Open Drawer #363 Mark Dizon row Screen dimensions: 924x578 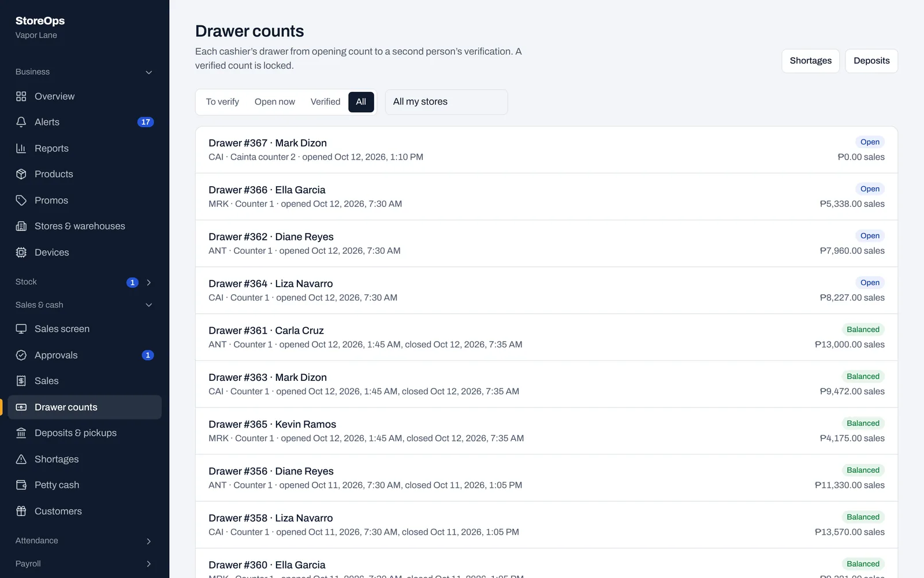[546, 384]
